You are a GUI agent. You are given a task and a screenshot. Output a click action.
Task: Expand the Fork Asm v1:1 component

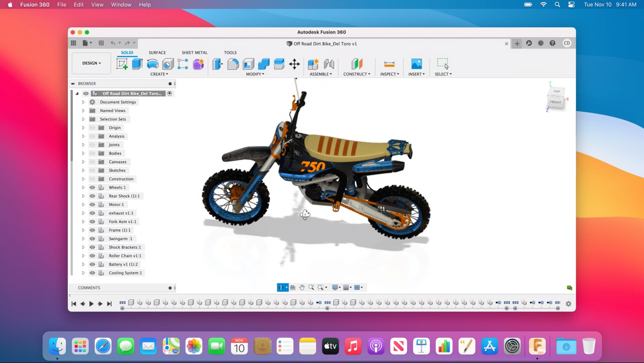click(84, 222)
